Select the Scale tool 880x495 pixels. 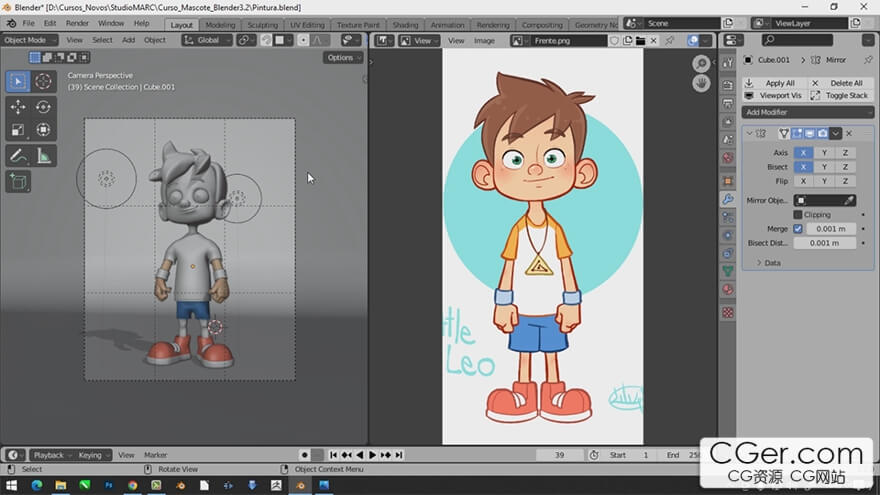tap(18, 130)
